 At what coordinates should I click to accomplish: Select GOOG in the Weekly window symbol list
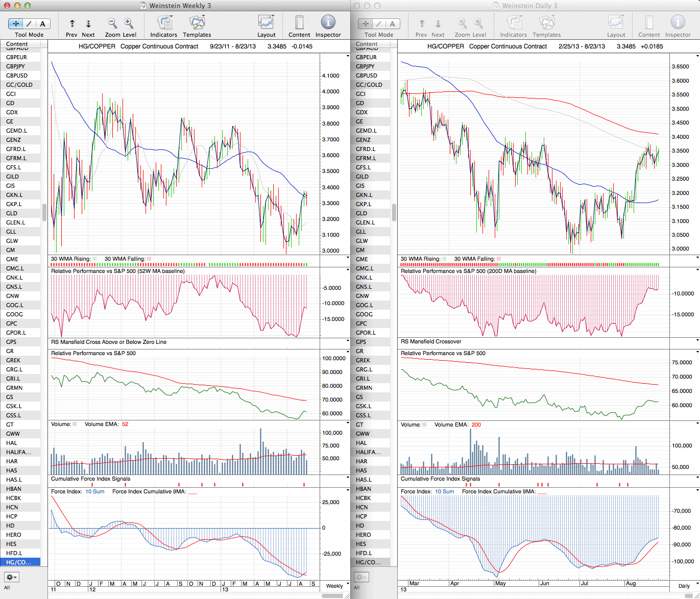14,314
